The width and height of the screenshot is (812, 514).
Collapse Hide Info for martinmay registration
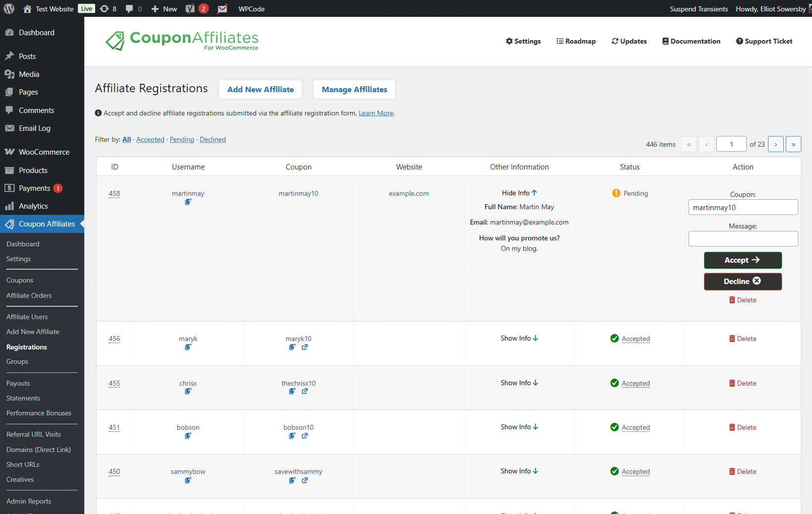pyautogui.click(x=519, y=193)
